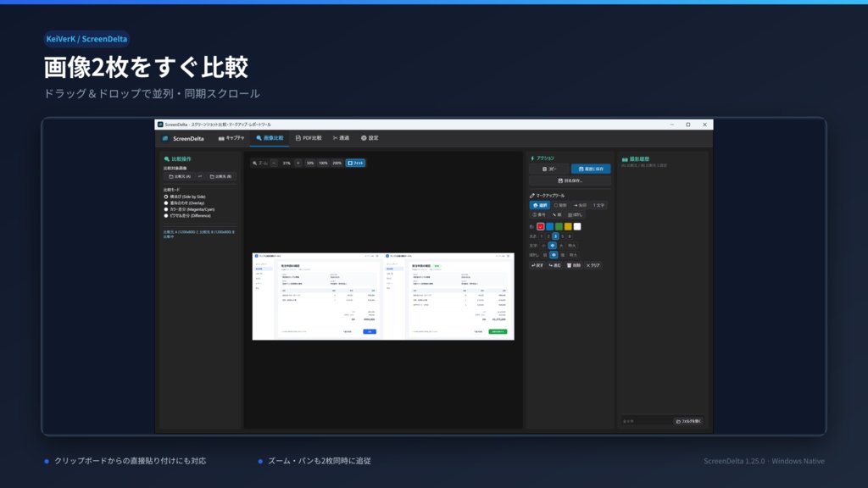This screenshot has width=868, height=488.
Task: Select the 文字 (Text) markup tool
Action: (599, 205)
